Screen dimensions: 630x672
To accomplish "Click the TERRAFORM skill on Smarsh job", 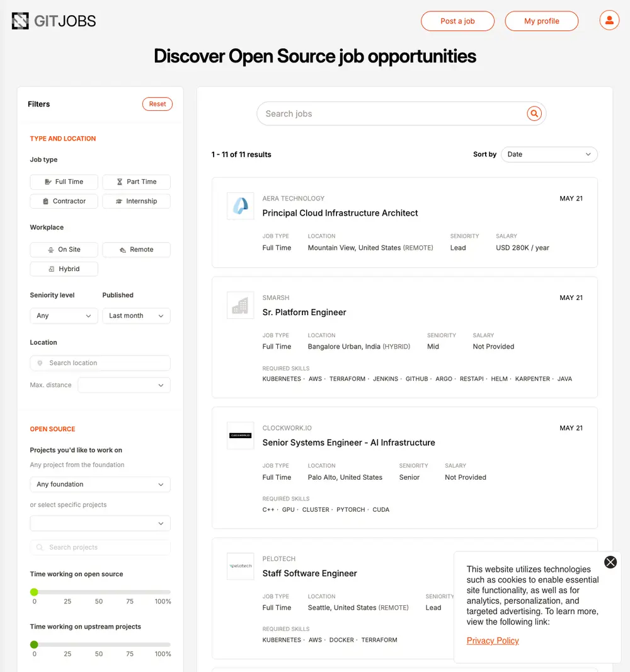I will [347, 379].
